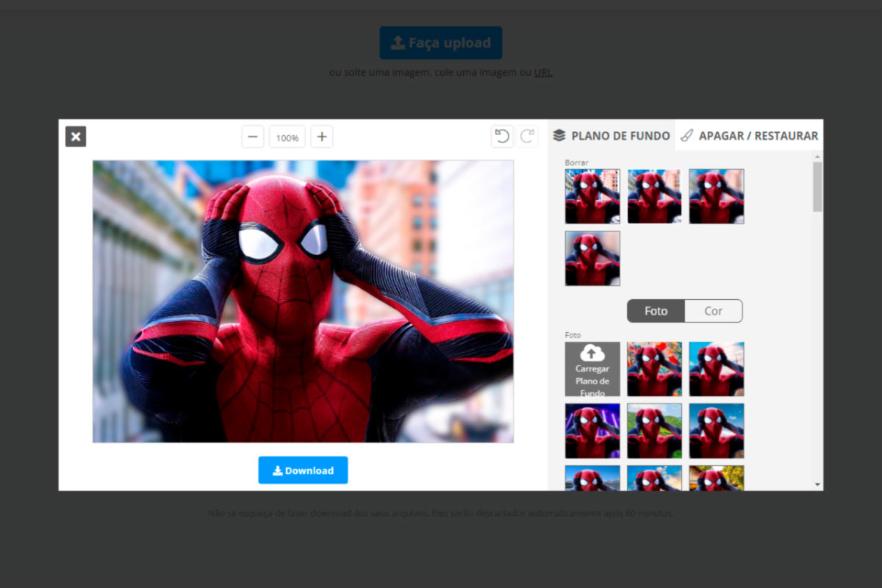Select fourth blur thumbnail in second row
882x588 pixels.
click(x=592, y=258)
